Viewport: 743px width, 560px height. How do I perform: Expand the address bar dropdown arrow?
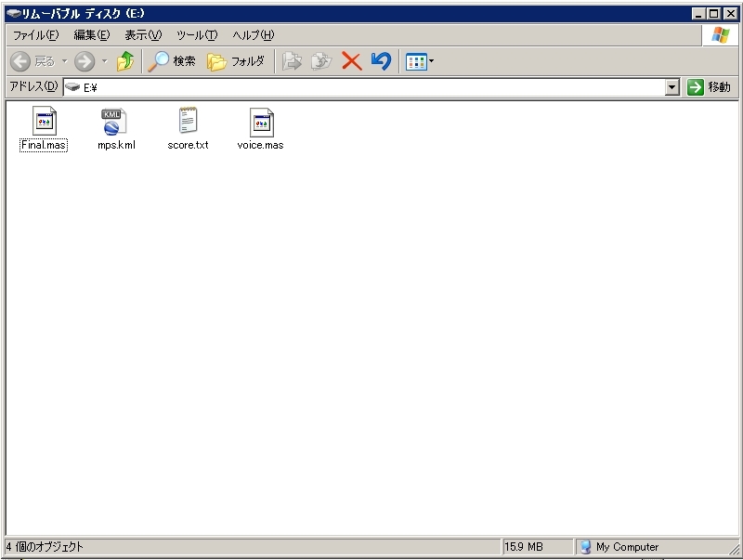click(671, 87)
